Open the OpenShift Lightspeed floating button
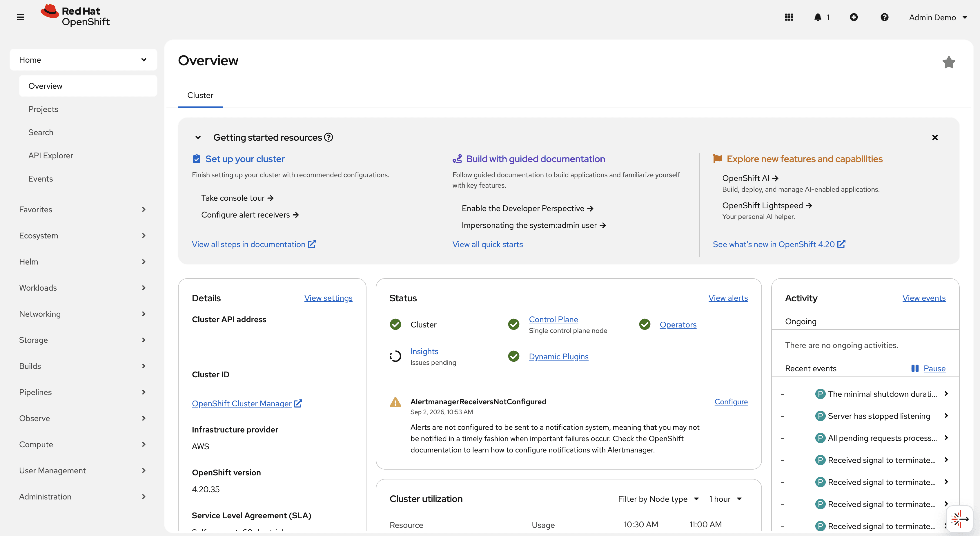Image resolution: width=980 pixels, height=536 pixels. (959, 519)
